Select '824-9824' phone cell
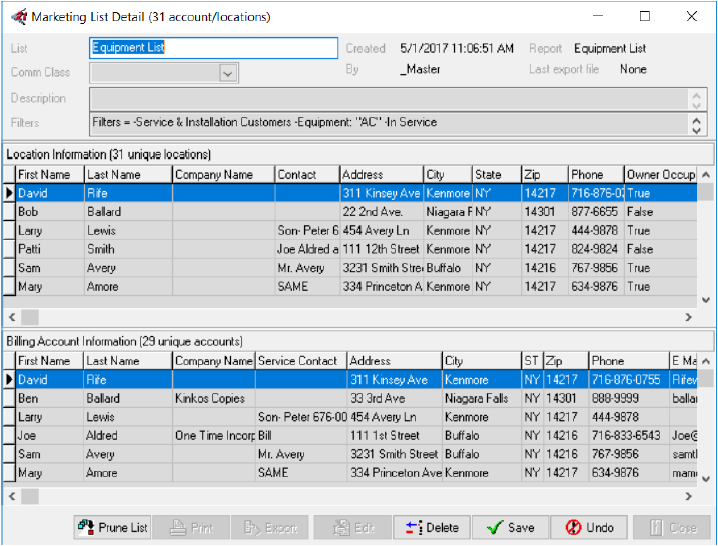The image size is (718, 546). coord(596,249)
